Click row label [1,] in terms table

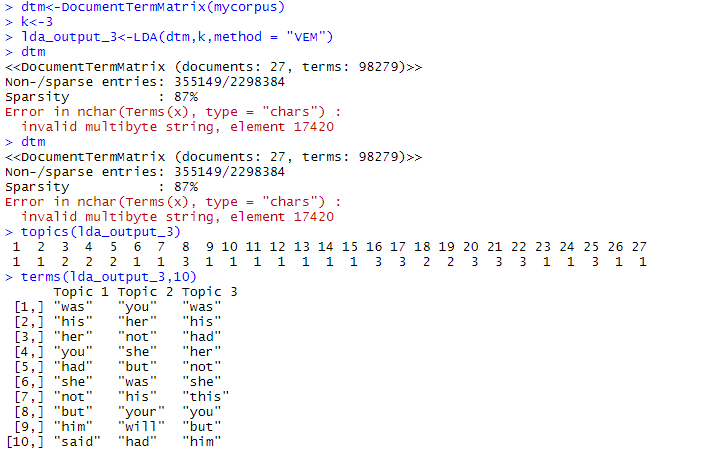click(x=29, y=307)
